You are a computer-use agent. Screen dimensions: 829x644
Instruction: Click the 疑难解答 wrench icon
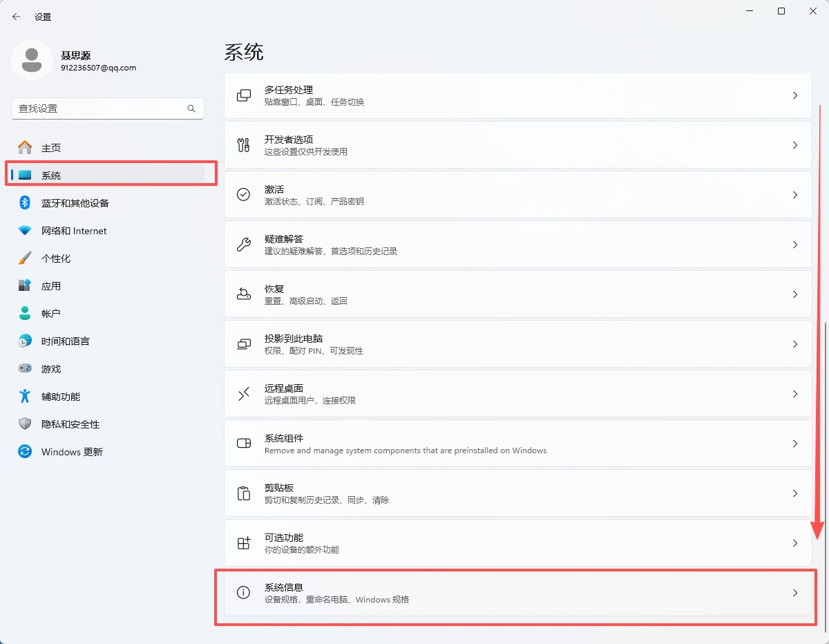244,245
